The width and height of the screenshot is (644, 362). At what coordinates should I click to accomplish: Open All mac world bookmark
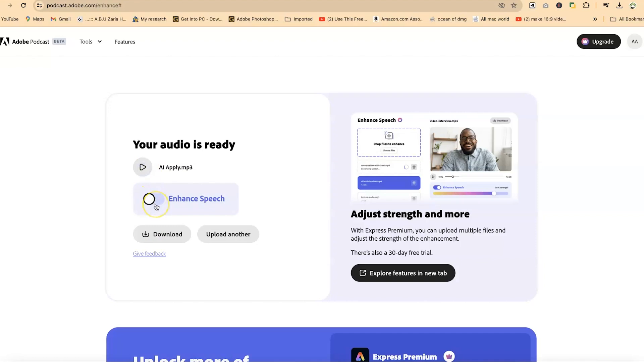tap(491, 19)
